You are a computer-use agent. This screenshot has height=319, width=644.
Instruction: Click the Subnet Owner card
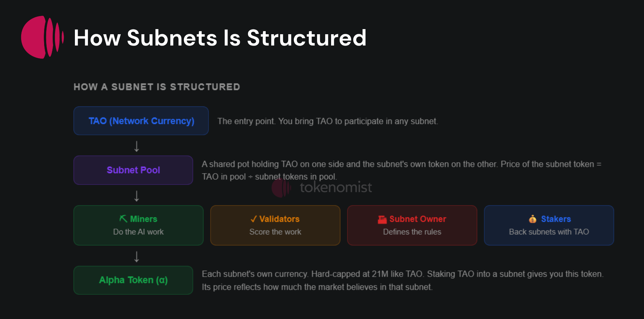412,225
